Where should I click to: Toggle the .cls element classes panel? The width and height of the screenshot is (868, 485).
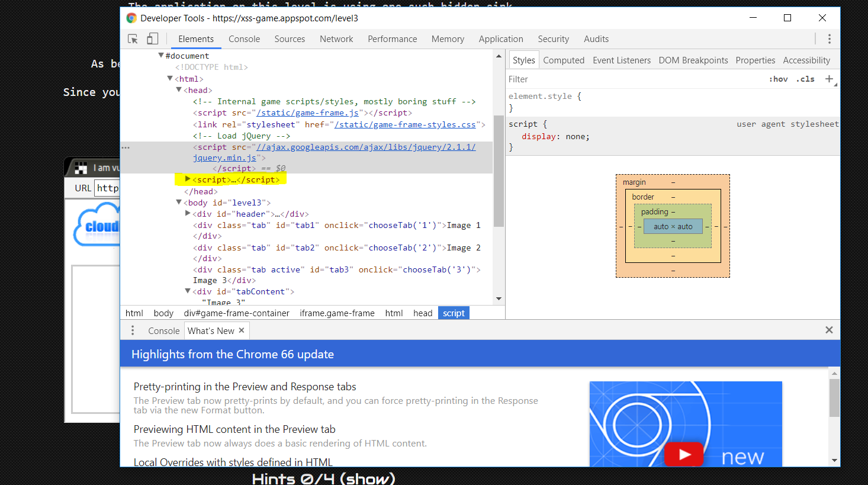805,79
